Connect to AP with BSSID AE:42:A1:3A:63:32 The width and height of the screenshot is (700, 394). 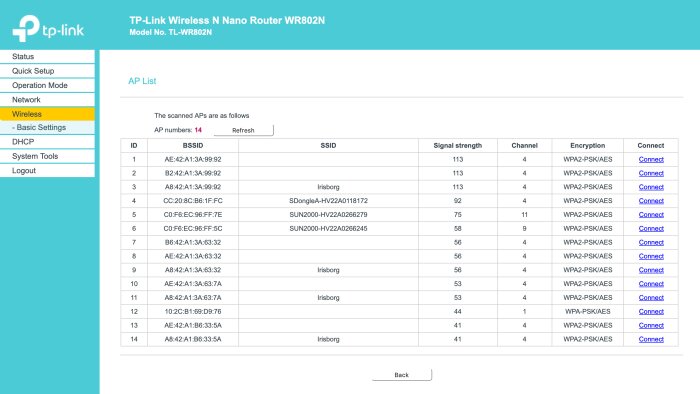pyautogui.click(x=651, y=256)
